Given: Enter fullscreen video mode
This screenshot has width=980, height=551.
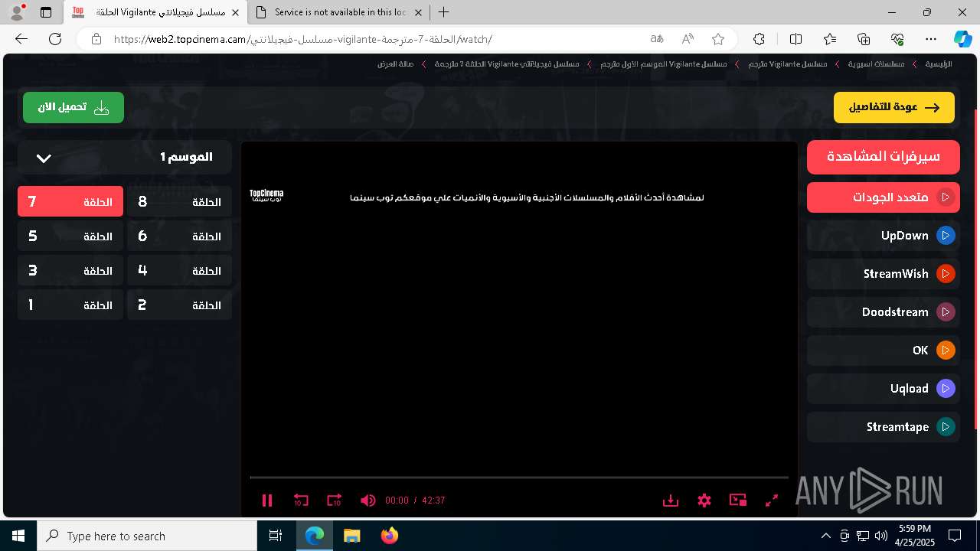Looking at the screenshot, I should coord(772,500).
